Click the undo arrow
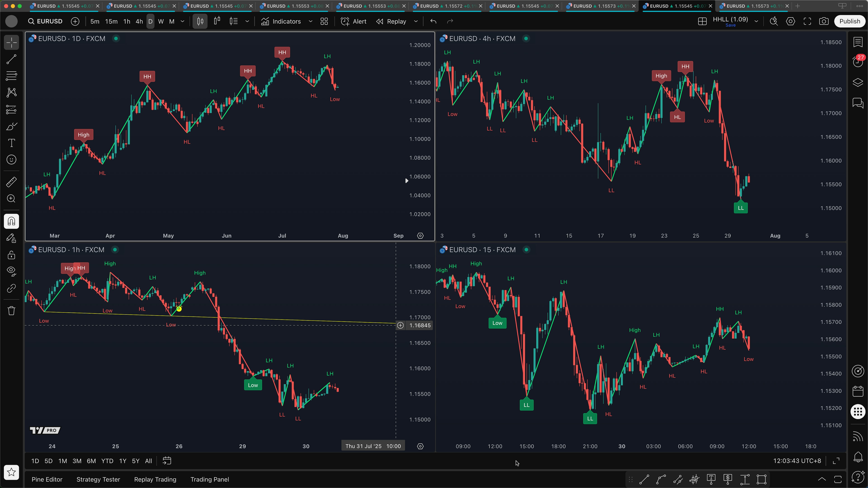Image resolution: width=868 pixels, height=488 pixels. coord(433,21)
